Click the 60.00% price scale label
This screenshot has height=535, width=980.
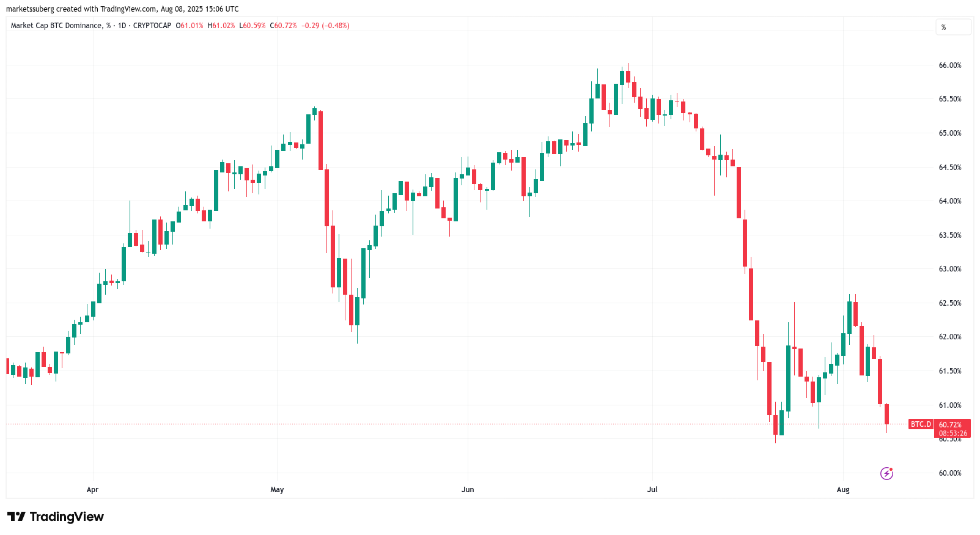pyautogui.click(x=950, y=473)
